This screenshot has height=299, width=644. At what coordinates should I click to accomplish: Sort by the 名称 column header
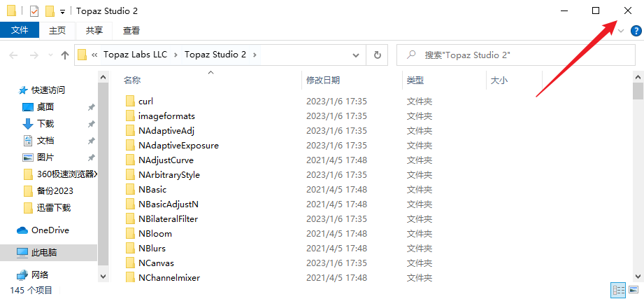tap(132, 81)
